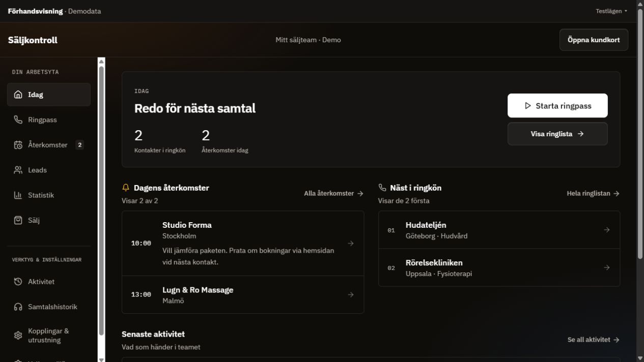Click the Ringpass phone icon
This screenshot has width=644, height=362.
click(18, 120)
